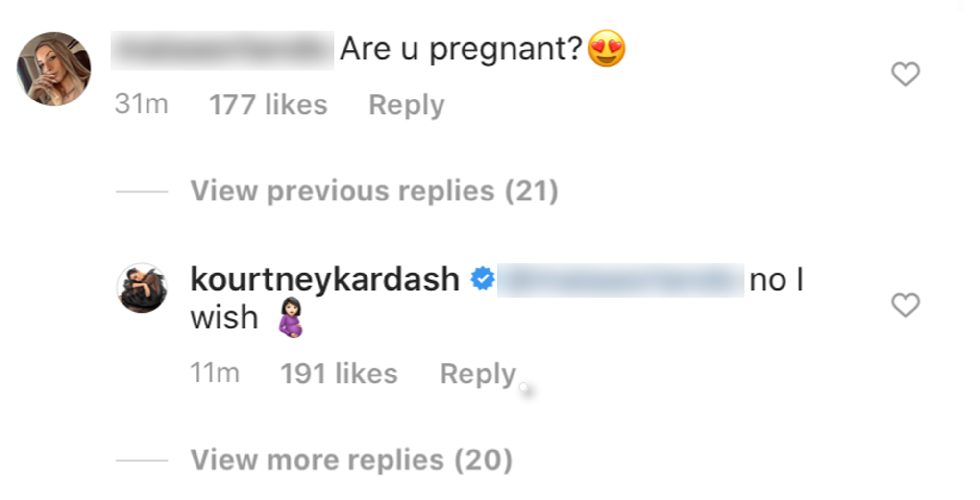Screen dimensions: 980x500
Task: Reply to the "Are u pregnant?" comment
Action: tap(407, 104)
